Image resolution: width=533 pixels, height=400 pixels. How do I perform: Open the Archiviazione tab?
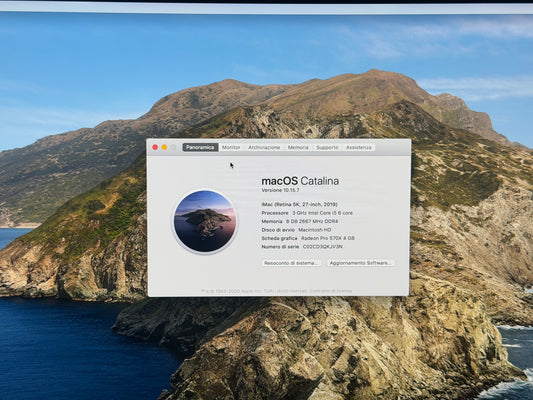[264, 147]
